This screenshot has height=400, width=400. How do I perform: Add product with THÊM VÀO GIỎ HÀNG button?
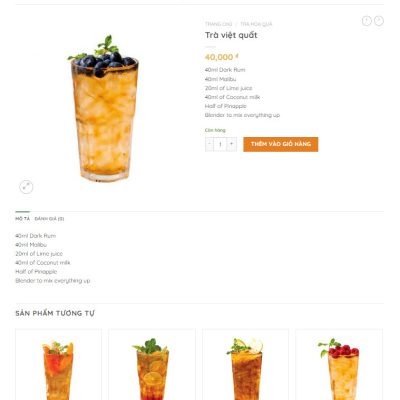coord(281,144)
